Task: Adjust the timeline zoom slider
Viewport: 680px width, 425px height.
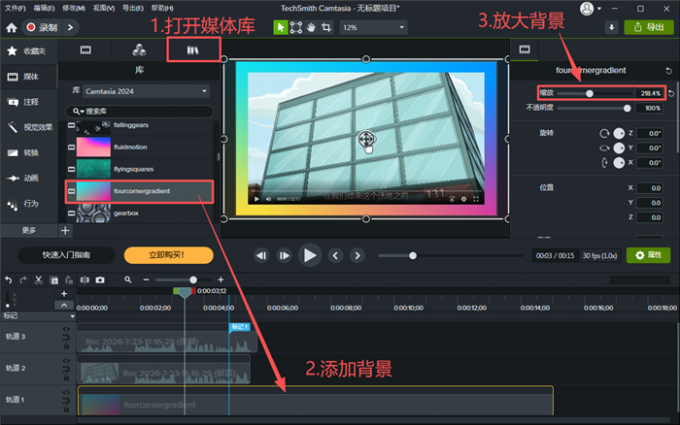Action: pyautogui.click(x=183, y=280)
